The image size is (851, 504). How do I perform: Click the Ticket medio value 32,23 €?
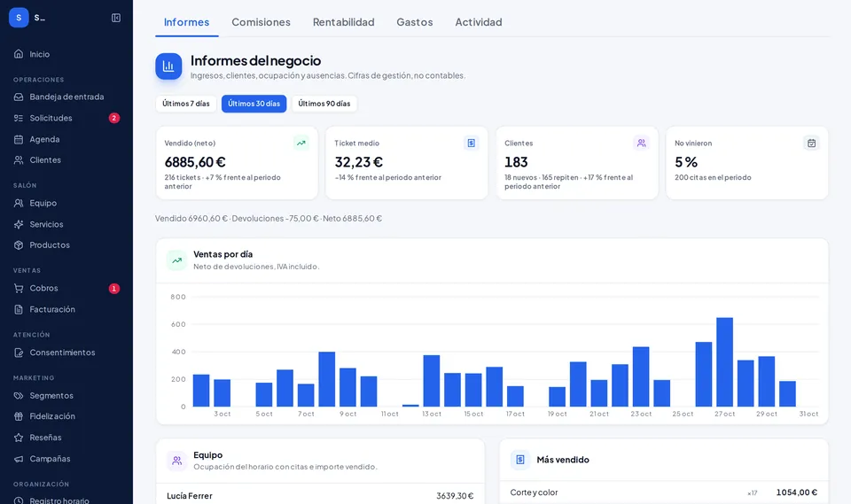[x=359, y=162]
